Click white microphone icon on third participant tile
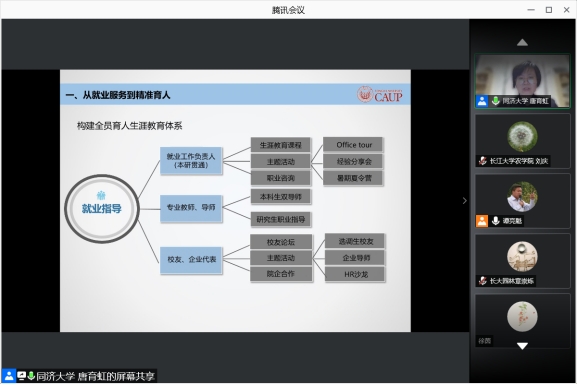The width and height of the screenshot is (577, 385). (x=496, y=221)
